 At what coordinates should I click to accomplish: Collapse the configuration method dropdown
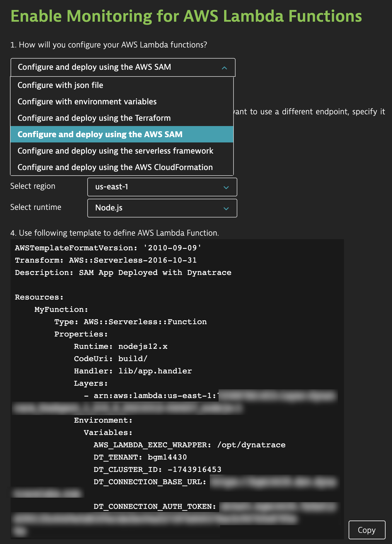coord(123,67)
